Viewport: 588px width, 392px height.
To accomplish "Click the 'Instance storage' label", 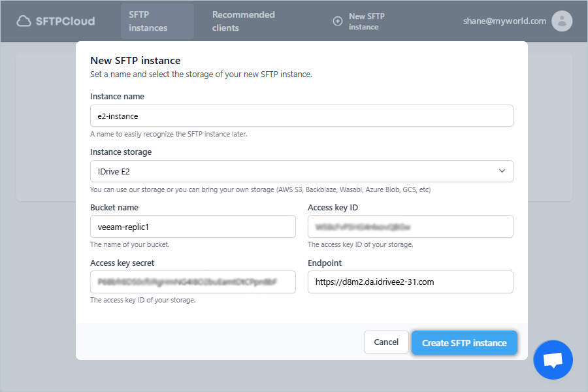I will pyautogui.click(x=121, y=152).
